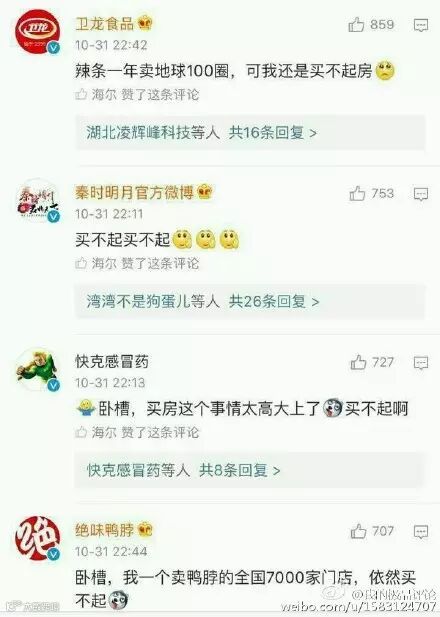Screen dimensions: 440x617
Task: Open the 秦时明月官方微博 avatar
Action: click(37, 200)
